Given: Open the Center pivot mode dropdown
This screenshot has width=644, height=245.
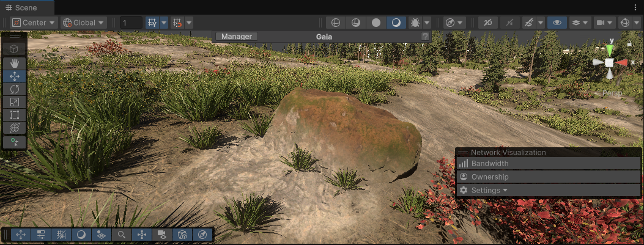Looking at the screenshot, I should 33,23.
